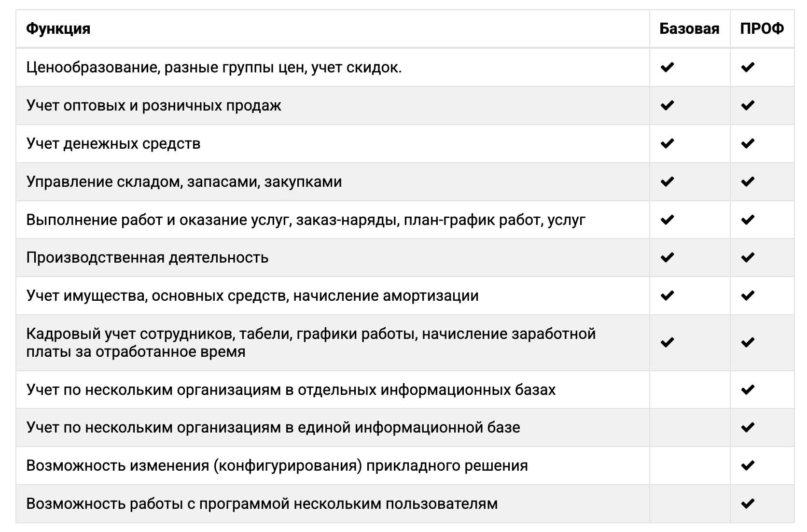Click ПРОФ checkmark for нескольким пользователям row
The image size is (807, 532).
748,504
